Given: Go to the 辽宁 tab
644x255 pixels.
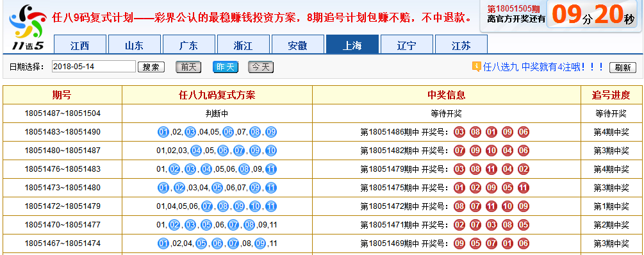Looking at the screenshot, I should click(407, 45).
